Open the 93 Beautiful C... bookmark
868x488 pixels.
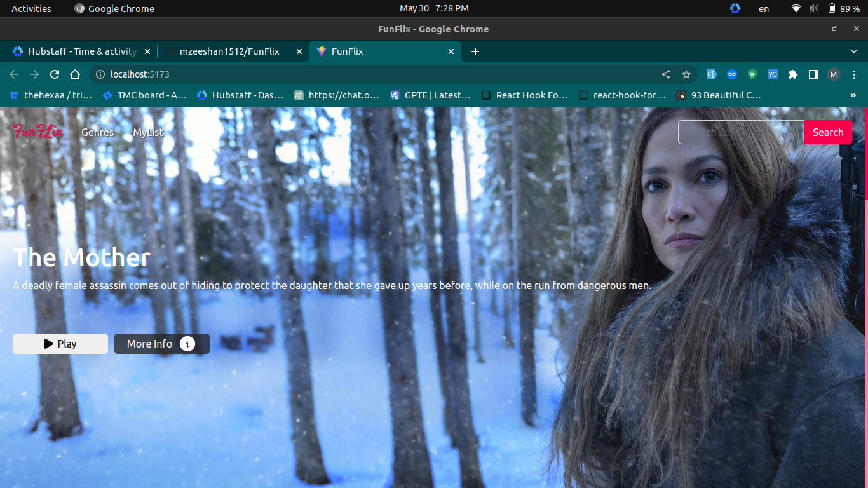[x=719, y=95]
